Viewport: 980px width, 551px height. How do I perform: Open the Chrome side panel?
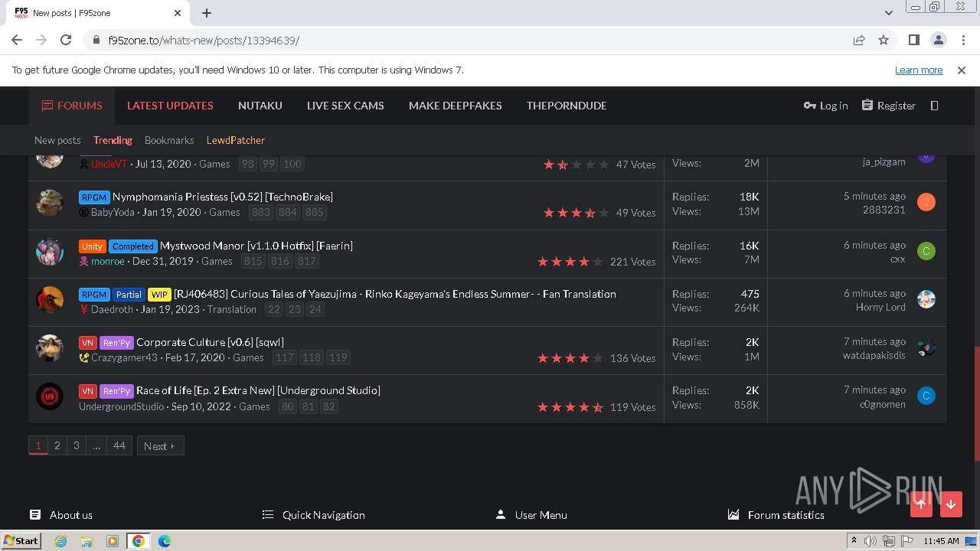pyautogui.click(x=913, y=40)
